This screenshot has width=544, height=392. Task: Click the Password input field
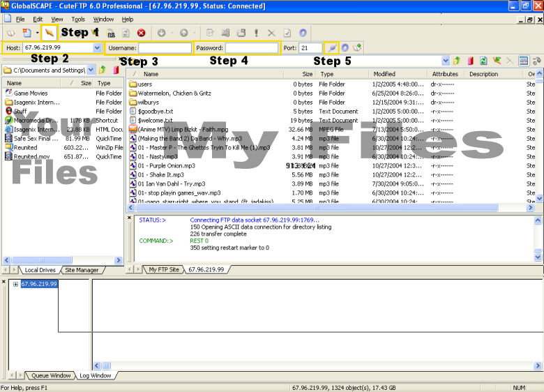[252, 48]
